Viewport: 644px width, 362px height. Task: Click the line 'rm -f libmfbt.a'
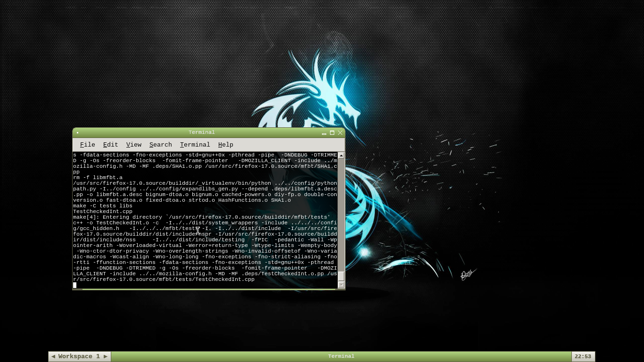[x=98, y=178]
